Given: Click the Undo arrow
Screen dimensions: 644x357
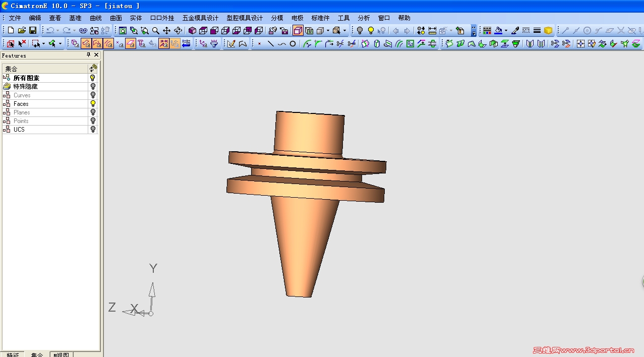Looking at the screenshot, I should coord(50,30).
